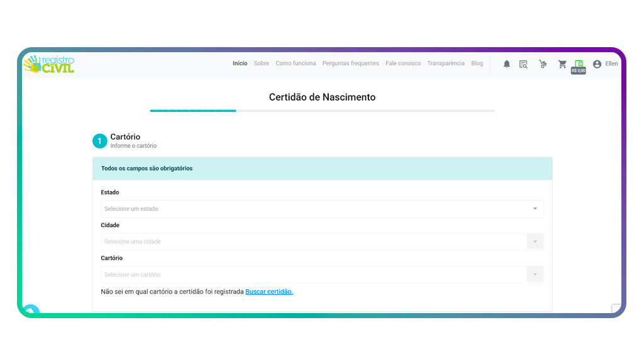
Task: Open the Estado dropdown
Action: [322, 209]
